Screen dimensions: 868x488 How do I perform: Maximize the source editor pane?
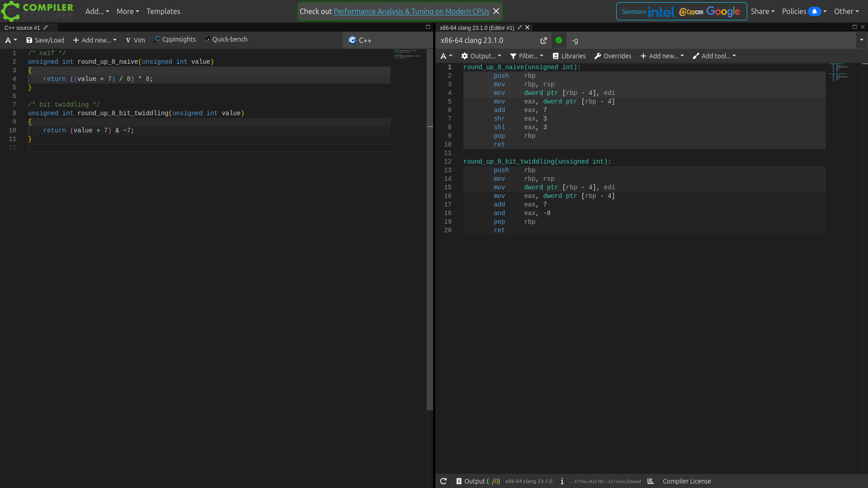(x=428, y=27)
